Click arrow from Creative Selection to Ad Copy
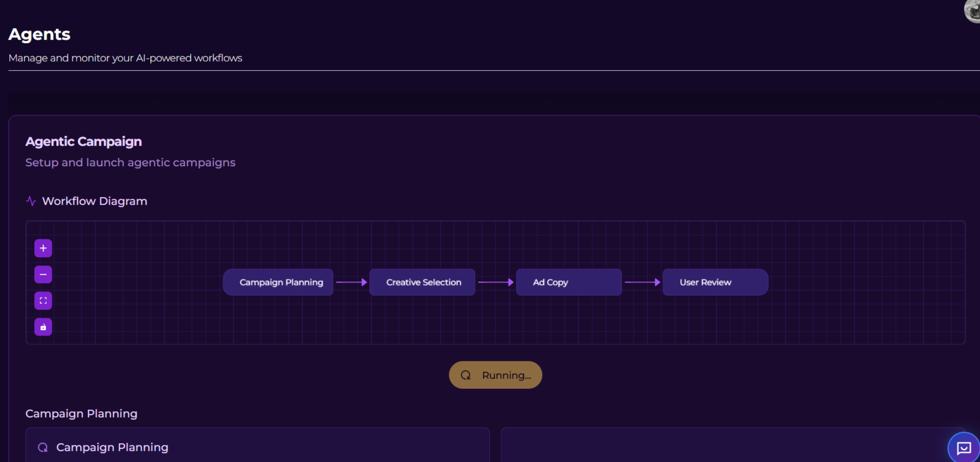The width and height of the screenshot is (980, 462). coord(495,282)
